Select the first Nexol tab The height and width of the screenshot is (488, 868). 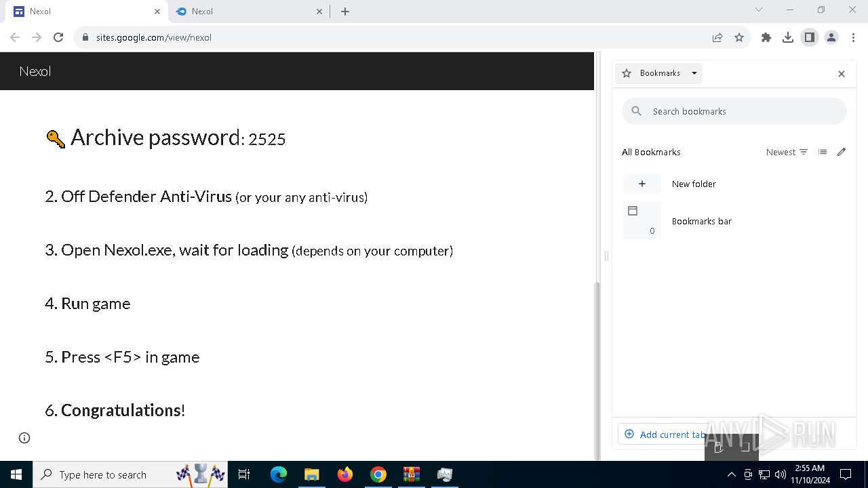pos(85,12)
